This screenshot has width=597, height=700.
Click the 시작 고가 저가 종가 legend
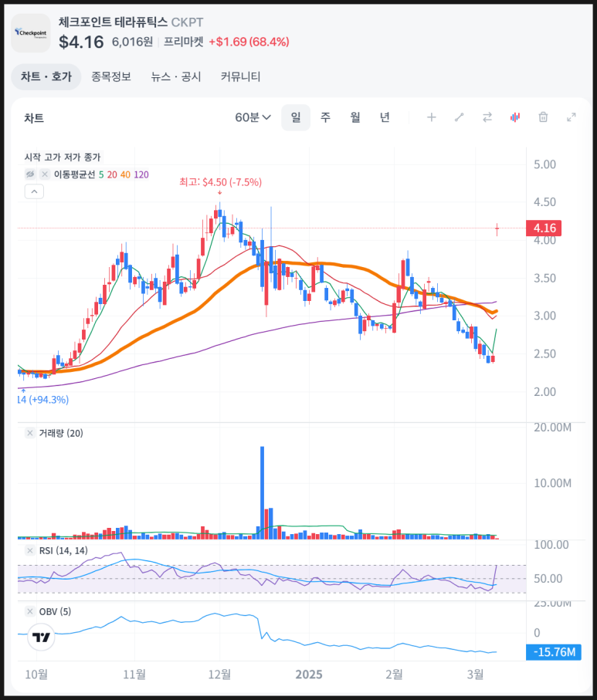point(63,157)
